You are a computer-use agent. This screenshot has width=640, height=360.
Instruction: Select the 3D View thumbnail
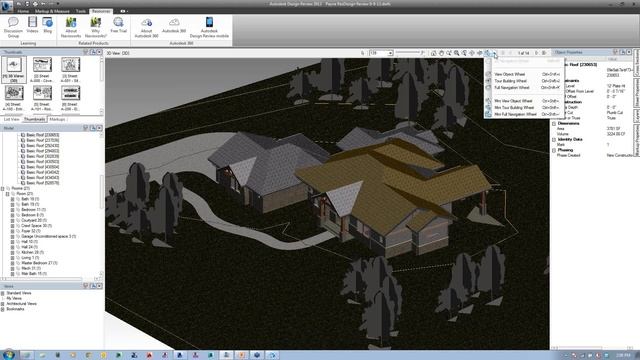pos(13,70)
